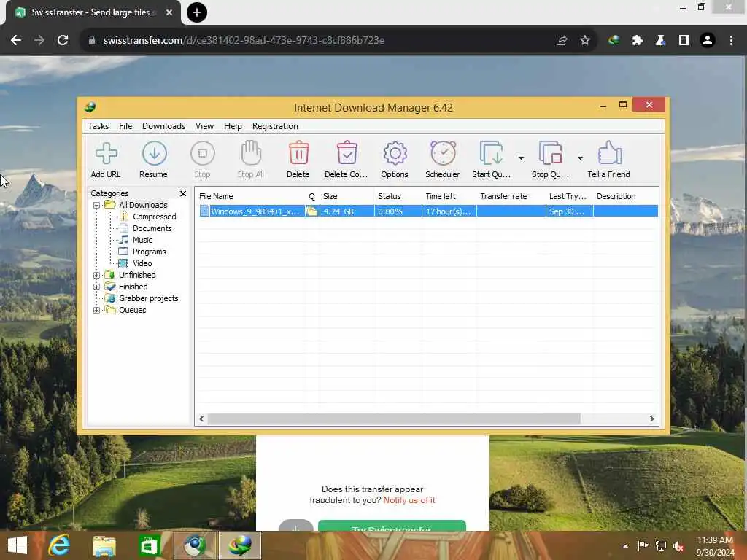This screenshot has height=560, width=747.
Task: Open the File menu in IDM
Action: tap(125, 125)
